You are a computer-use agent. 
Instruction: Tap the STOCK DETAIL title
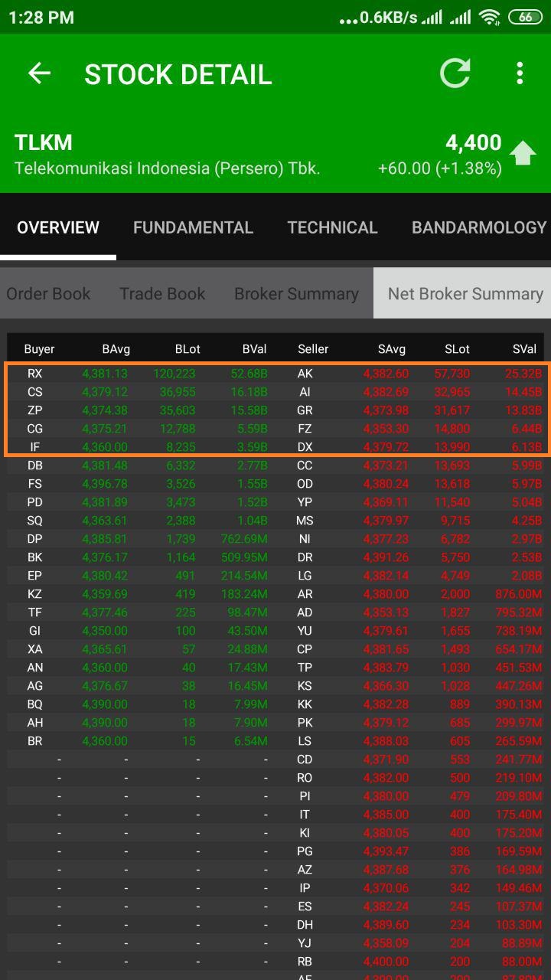tap(178, 74)
